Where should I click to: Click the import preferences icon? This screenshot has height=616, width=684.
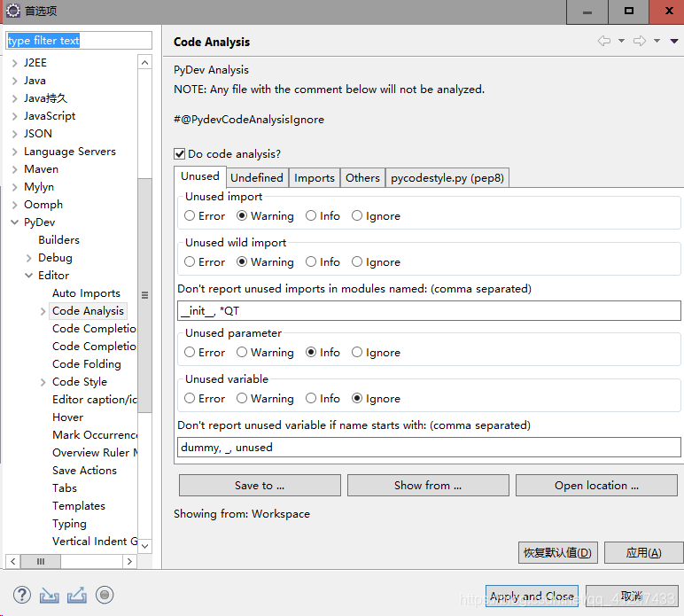point(50,596)
